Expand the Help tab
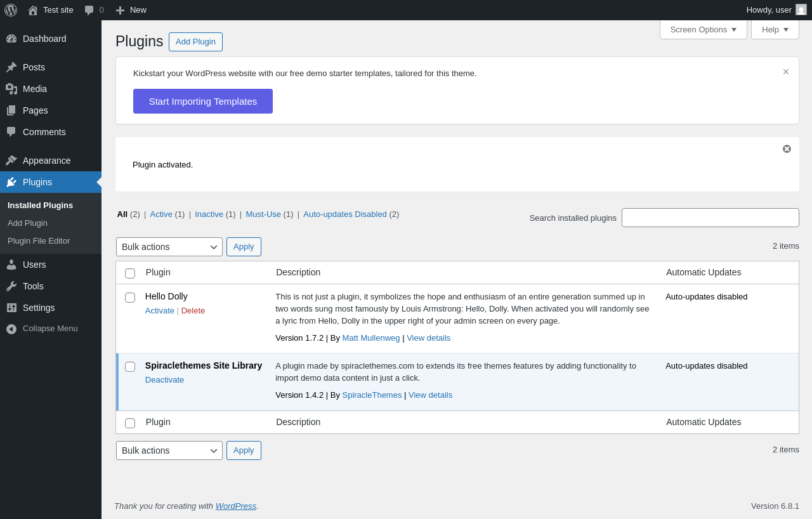 tap(775, 29)
